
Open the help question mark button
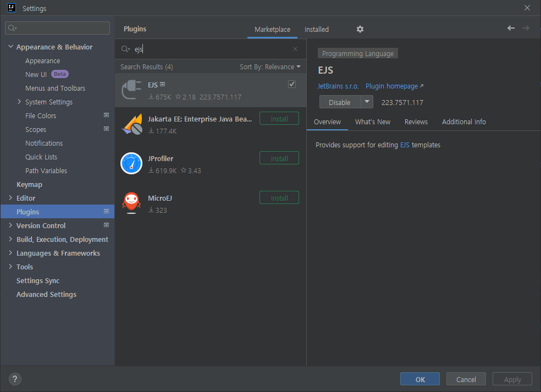[x=15, y=379]
